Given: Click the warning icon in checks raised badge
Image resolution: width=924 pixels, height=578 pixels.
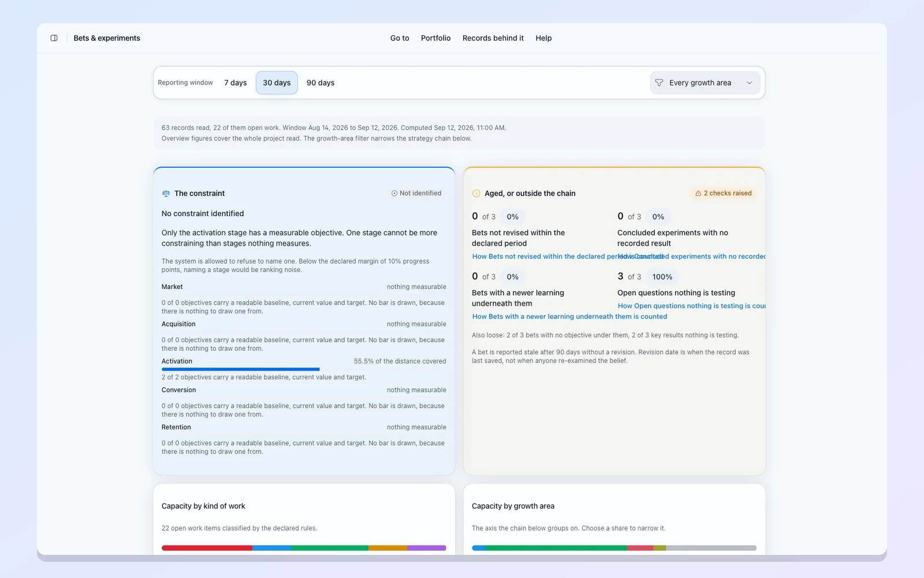Looking at the screenshot, I should [x=698, y=194].
